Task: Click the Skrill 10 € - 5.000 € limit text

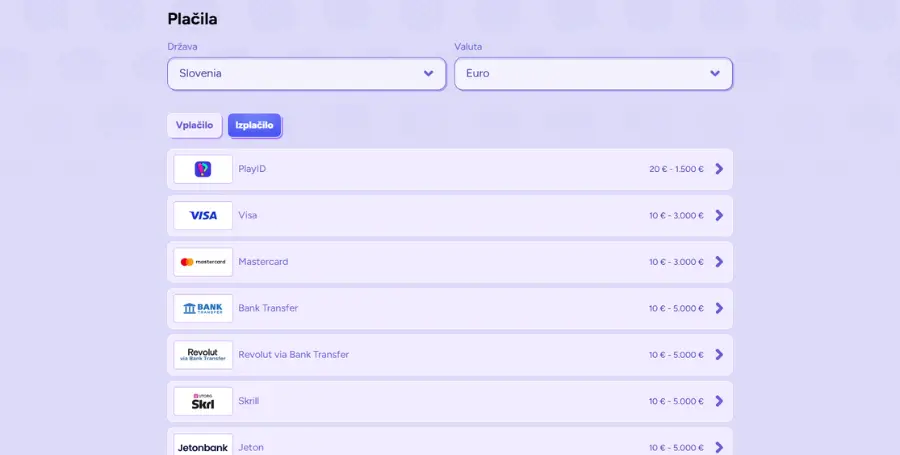Action: (676, 401)
